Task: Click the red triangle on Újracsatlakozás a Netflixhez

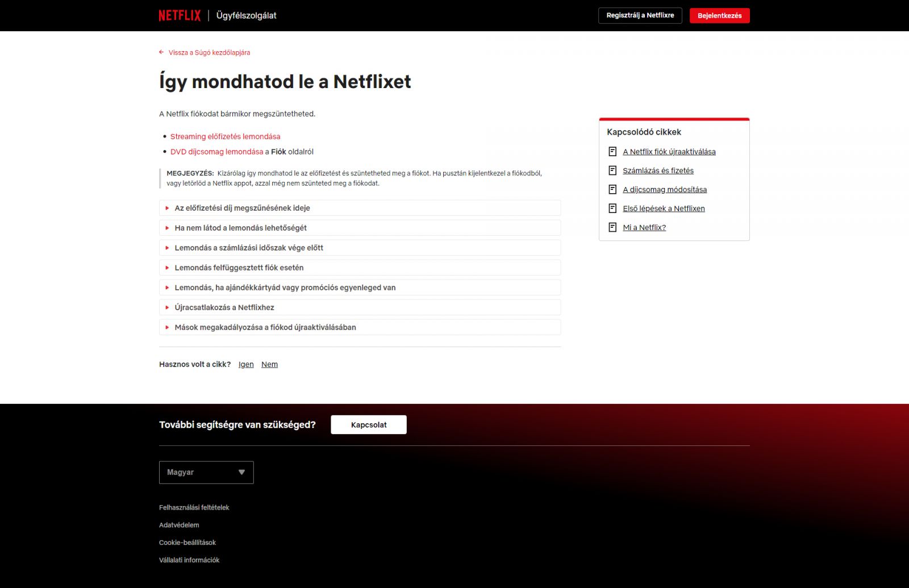Action: 168,307
